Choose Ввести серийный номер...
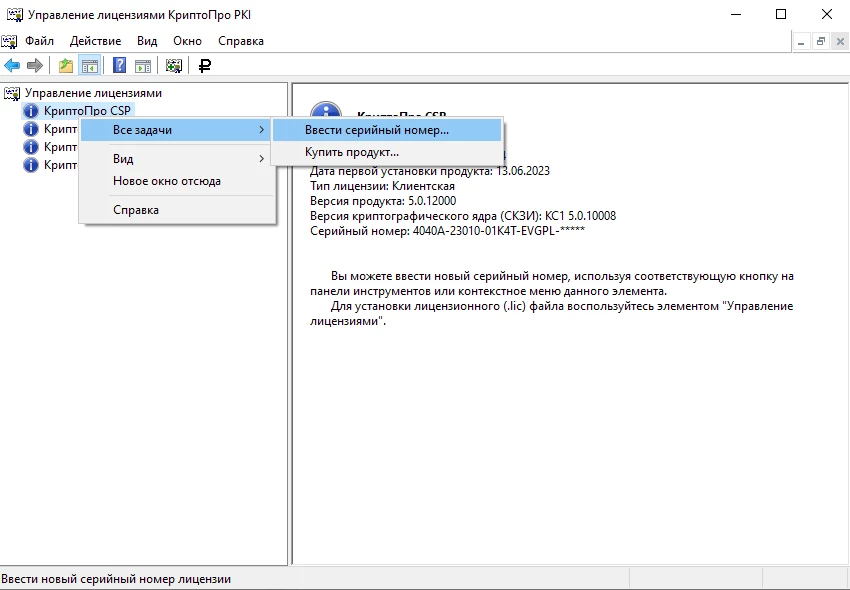 pyautogui.click(x=377, y=130)
